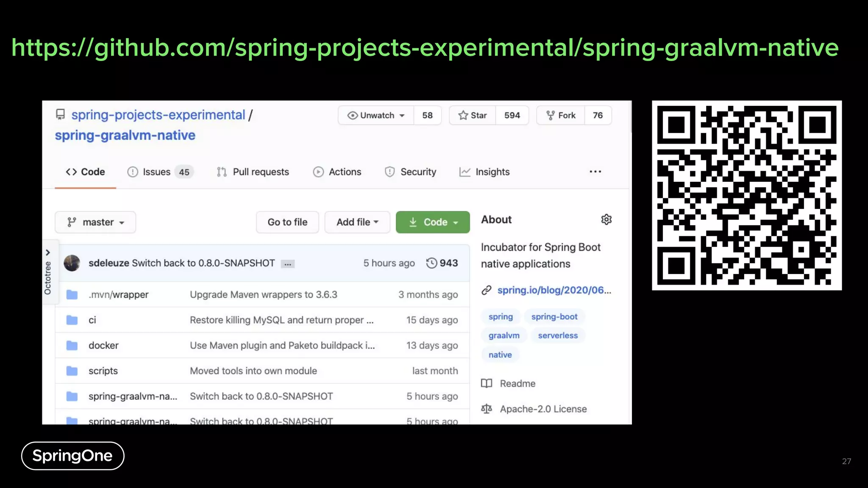This screenshot has width=868, height=488.
Task: Expand the commit message ellipsis button
Action: [288, 264]
